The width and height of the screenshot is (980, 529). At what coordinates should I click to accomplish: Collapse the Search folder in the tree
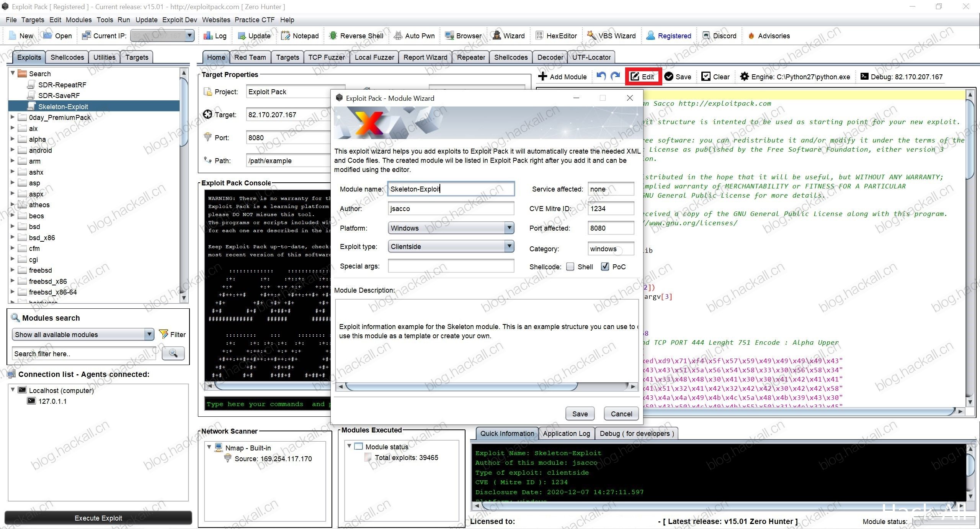click(12, 73)
